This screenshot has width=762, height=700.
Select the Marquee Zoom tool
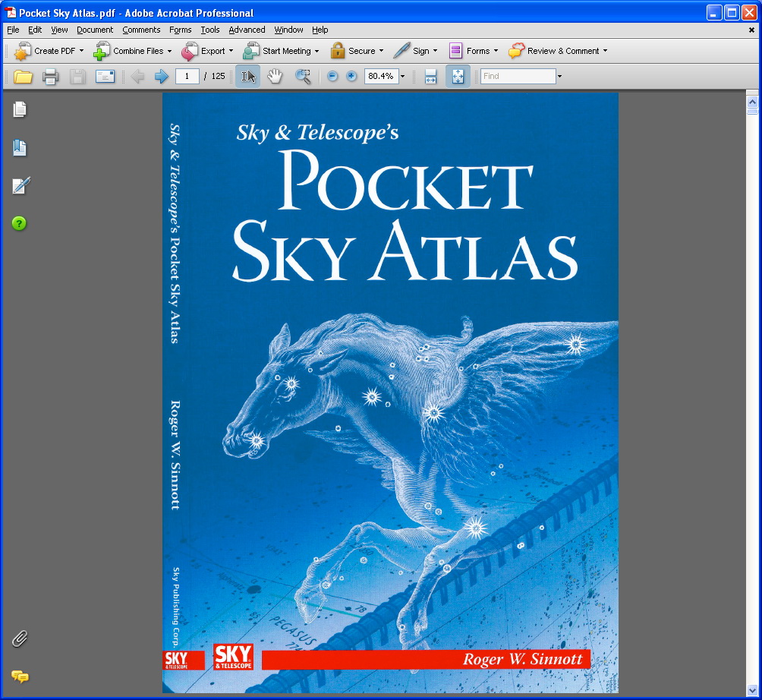click(x=303, y=77)
